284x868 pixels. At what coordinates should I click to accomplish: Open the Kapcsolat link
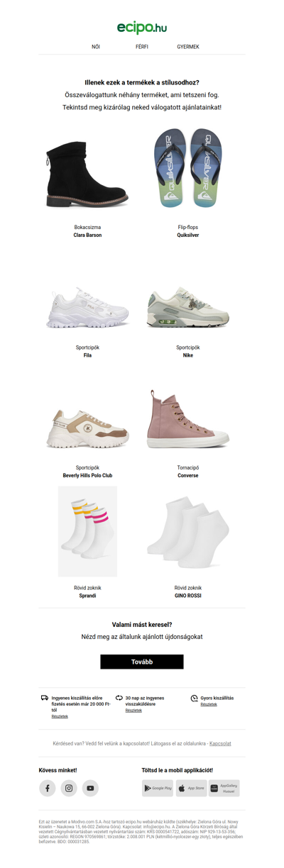[x=219, y=743]
